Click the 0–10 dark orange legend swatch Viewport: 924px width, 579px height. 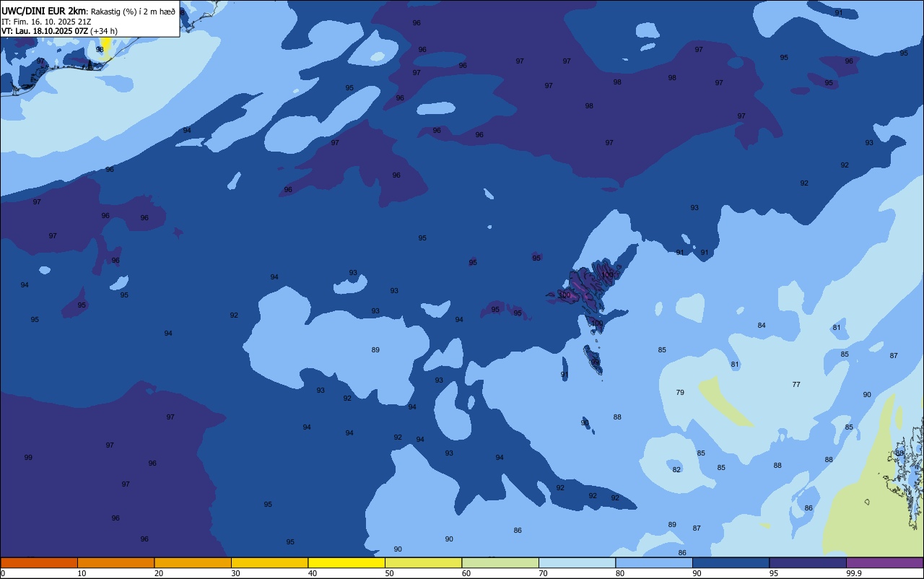(39, 562)
